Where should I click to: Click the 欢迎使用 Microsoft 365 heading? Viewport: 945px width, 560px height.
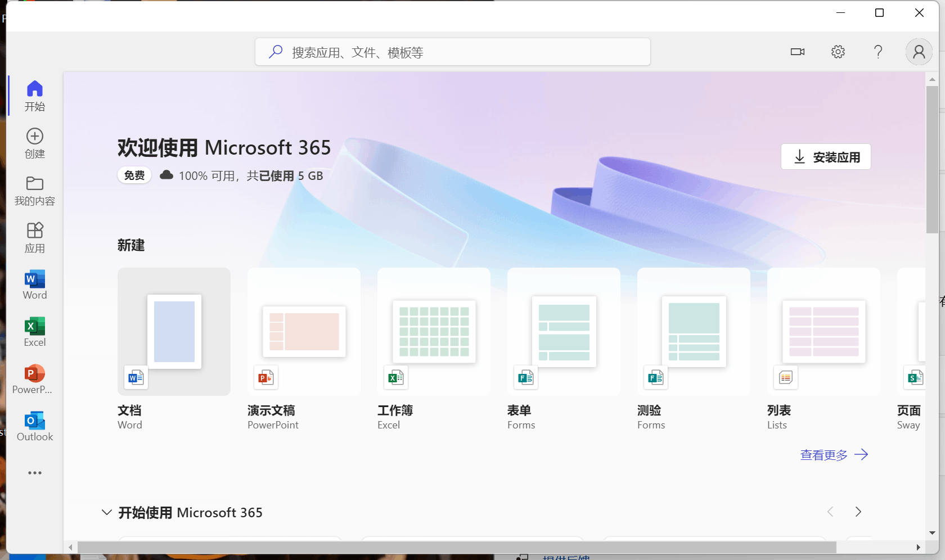[224, 147]
